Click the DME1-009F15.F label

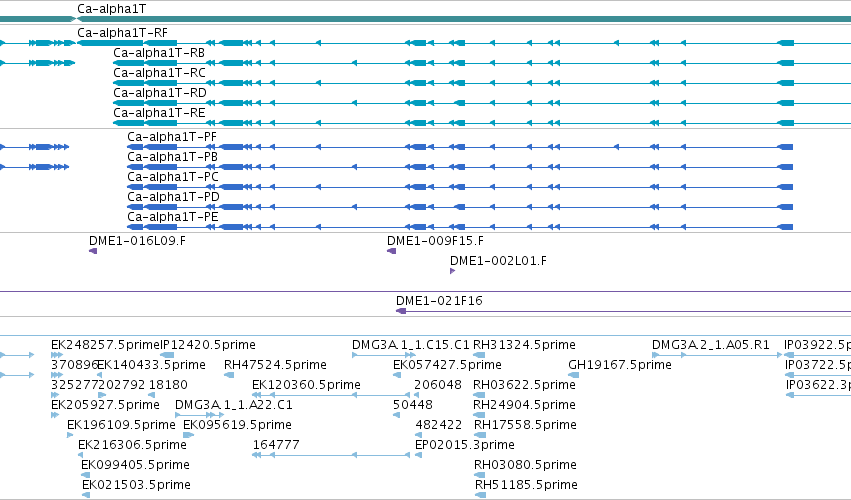click(435, 241)
